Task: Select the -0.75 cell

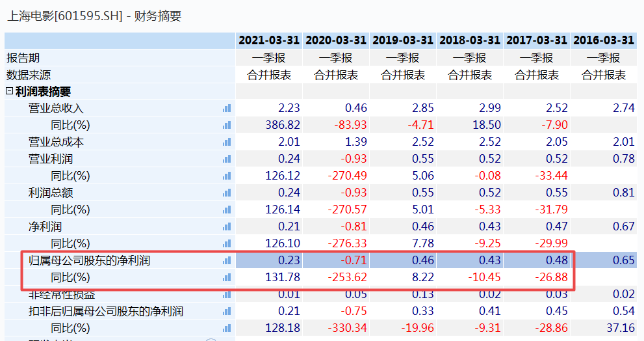Action: point(336,311)
